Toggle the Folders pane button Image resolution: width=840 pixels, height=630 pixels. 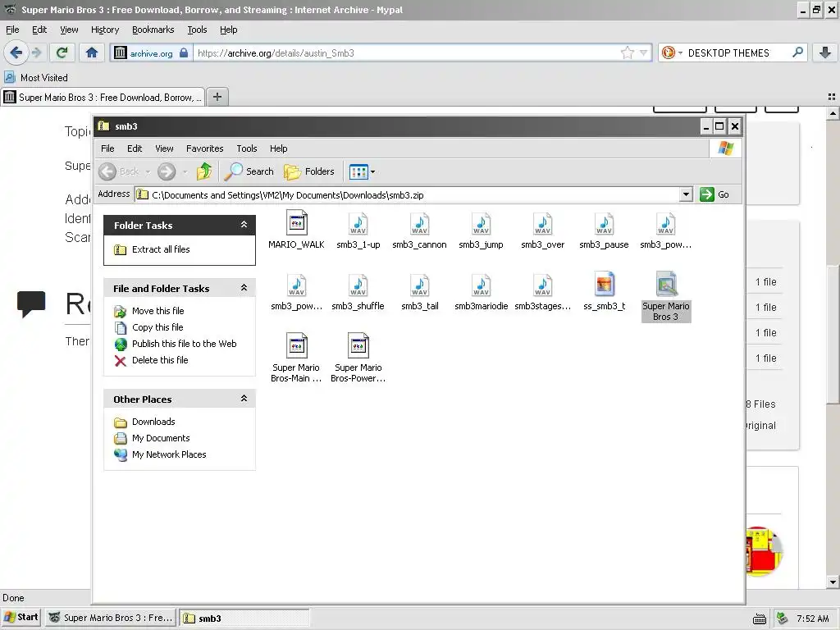309,171
